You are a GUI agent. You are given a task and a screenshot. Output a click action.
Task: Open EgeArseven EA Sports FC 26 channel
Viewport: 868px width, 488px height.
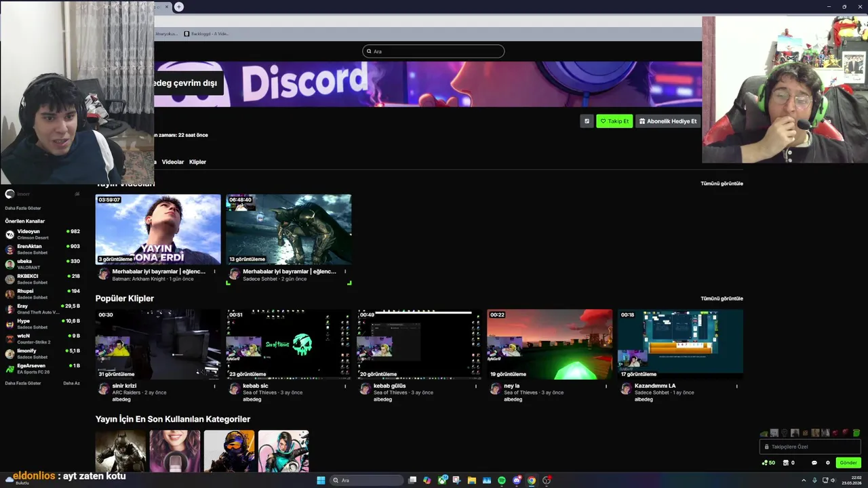tap(42, 369)
